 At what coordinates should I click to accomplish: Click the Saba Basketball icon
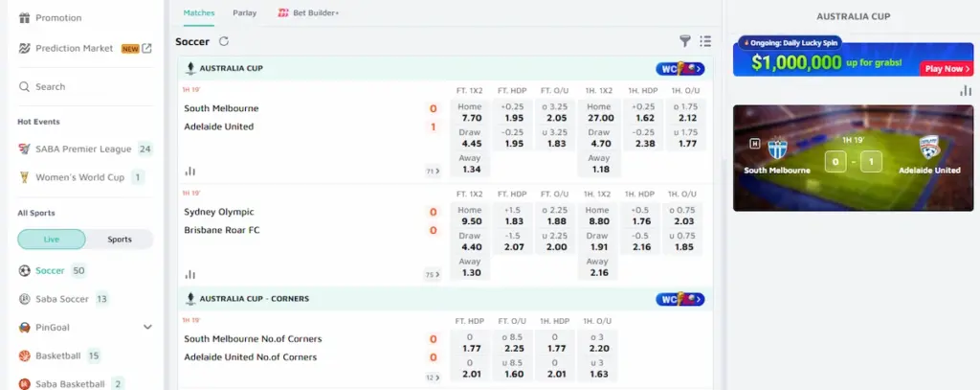24,383
